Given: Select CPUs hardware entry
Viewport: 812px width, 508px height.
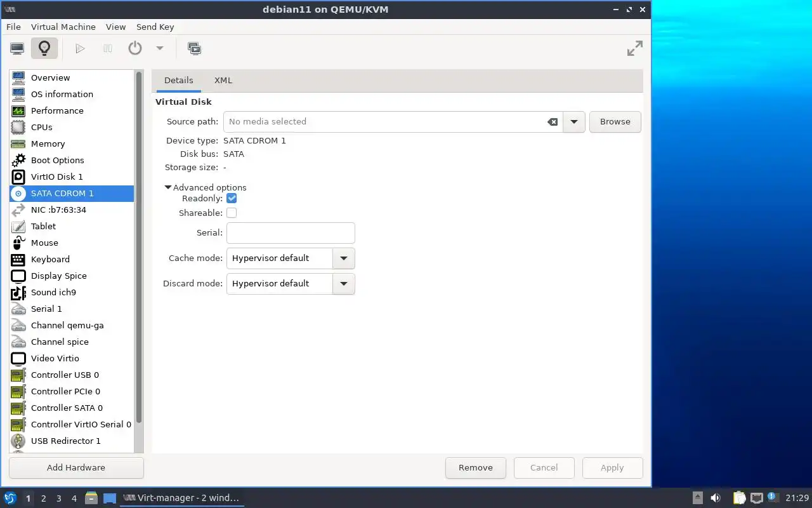Looking at the screenshot, I should [x=72, y=127].
